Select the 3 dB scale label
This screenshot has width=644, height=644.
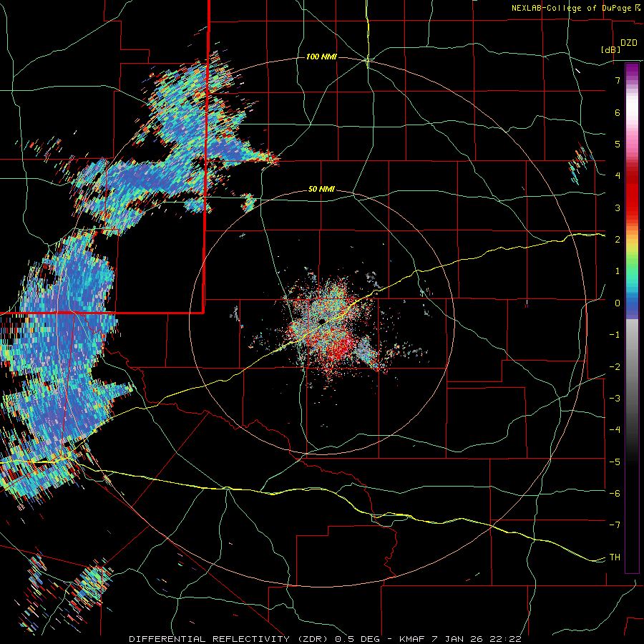coord(618,208)
